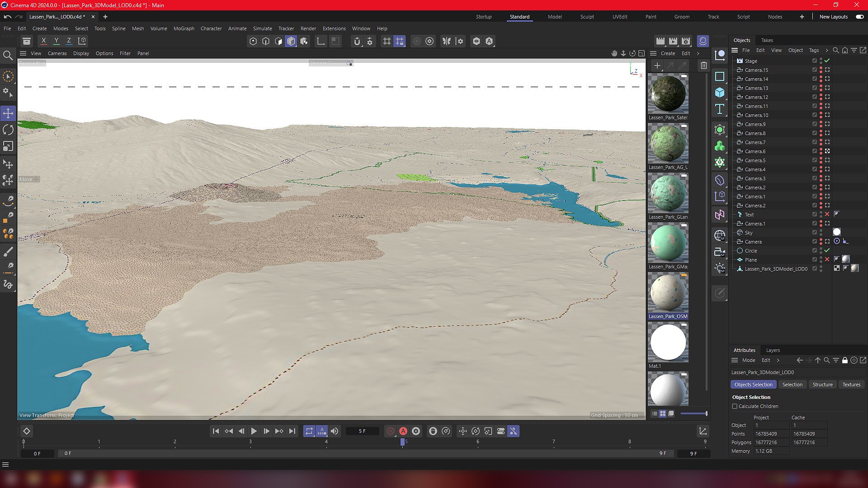Lock the Z axis

pyautogui.click(x=69, y=41)
